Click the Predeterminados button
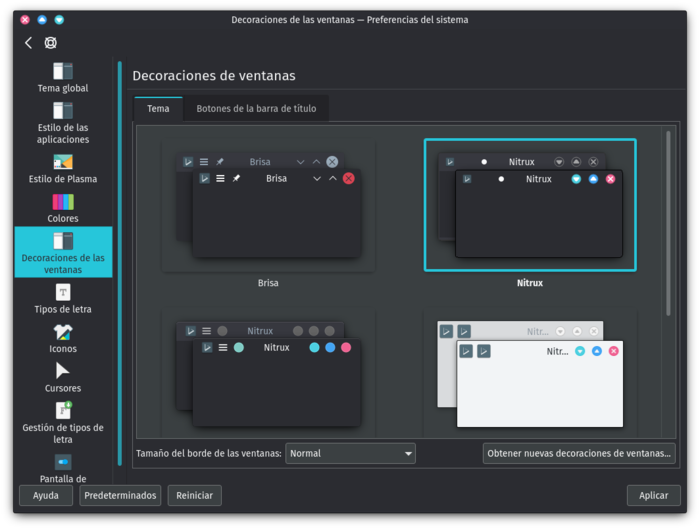This screenshot has height=529, width=700. coord(120,495)
